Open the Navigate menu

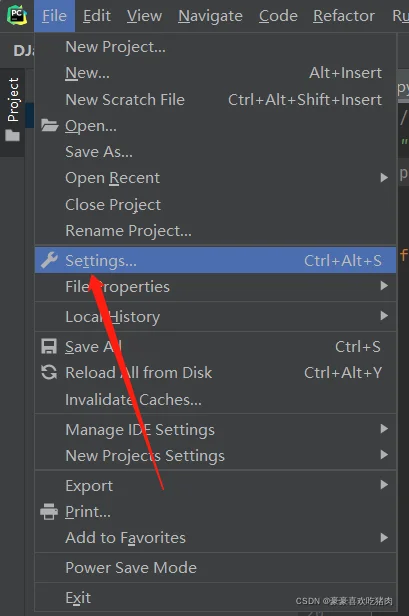210,16
